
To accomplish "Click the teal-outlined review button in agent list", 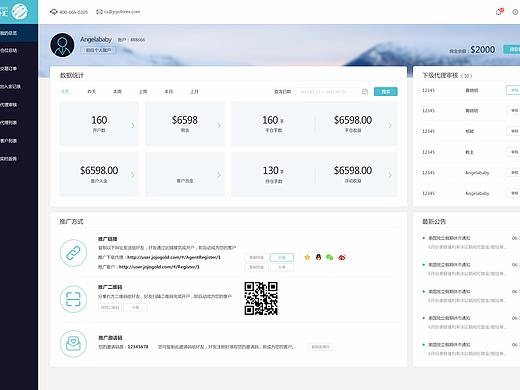I will [513, 90].
